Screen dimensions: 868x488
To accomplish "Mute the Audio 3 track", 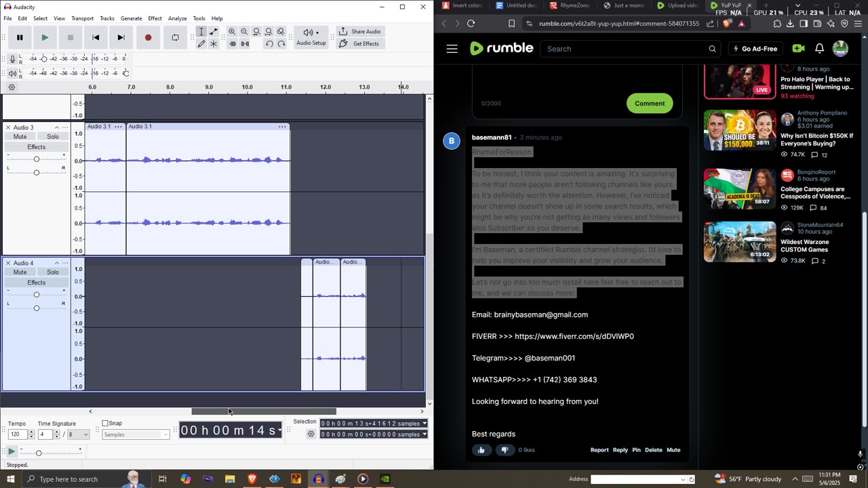I will [20, 137].
